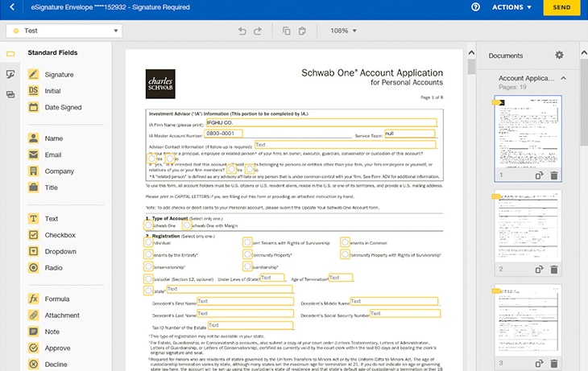This screenshot has height=371, width=588.
Task: Select the Schwab One radio button
Action: point(148,225)
